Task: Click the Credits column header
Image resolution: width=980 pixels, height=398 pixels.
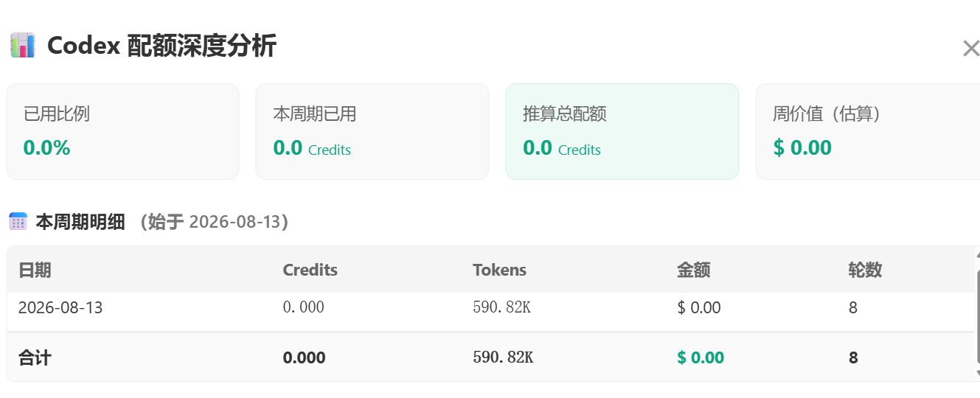Action: pyautogui.click(x=310, y=270)
